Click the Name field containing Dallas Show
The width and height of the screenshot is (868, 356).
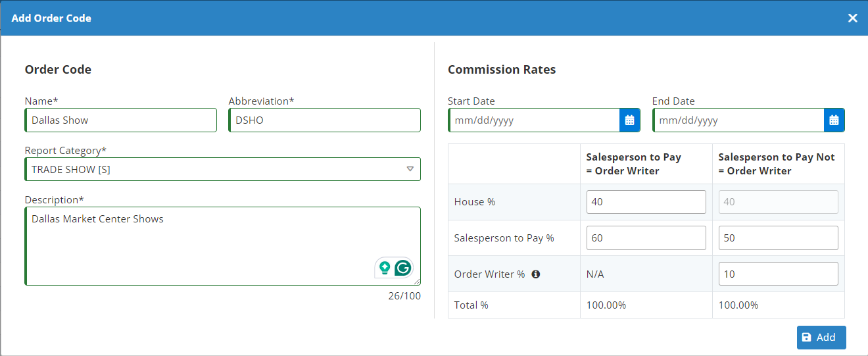click(121, 120)
